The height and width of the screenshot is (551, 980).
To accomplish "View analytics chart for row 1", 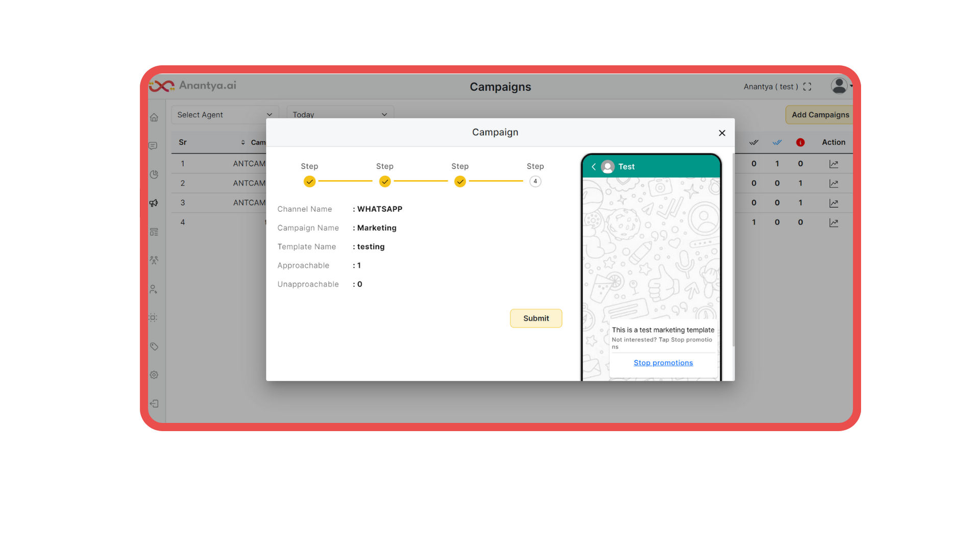I will point(834,164).
